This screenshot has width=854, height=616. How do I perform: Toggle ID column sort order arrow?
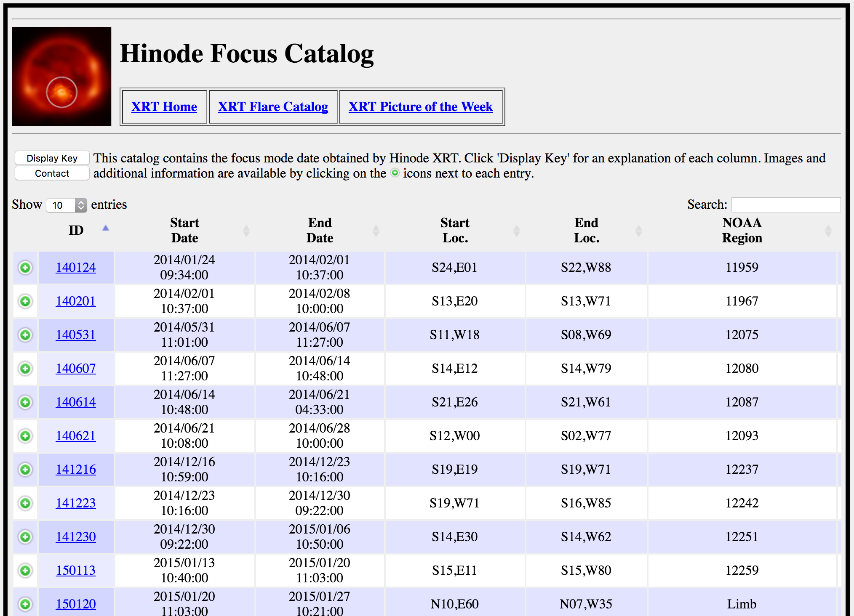click(x=106, y=228)
